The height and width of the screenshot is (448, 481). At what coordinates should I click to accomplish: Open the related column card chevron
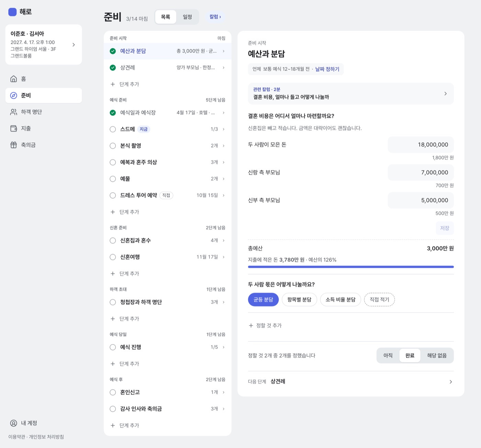(x=445, y=94)
